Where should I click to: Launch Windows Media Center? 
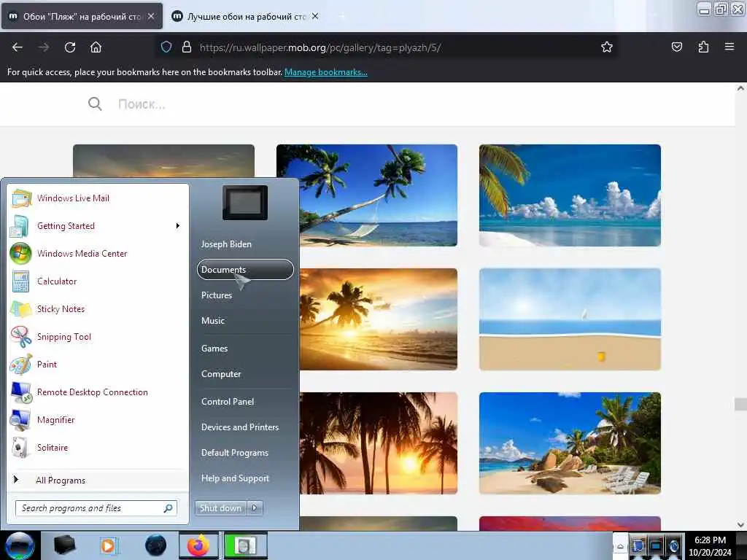(98, 253)
